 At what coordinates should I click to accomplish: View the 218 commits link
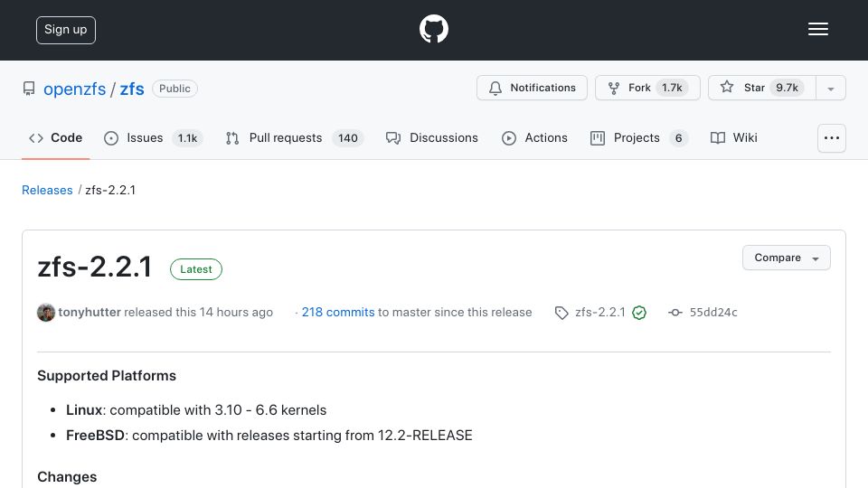click(337, 312)
